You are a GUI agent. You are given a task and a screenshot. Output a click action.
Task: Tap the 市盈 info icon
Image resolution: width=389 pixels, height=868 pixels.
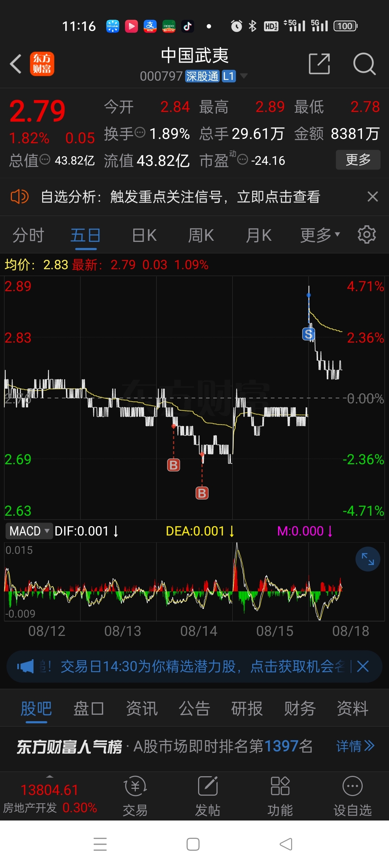[243, 159]
